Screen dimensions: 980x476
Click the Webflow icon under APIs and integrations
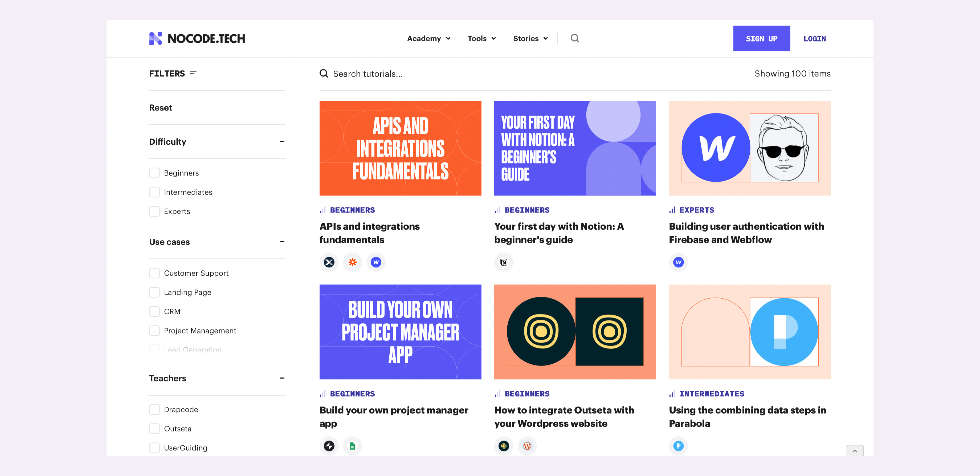point(376,262)
